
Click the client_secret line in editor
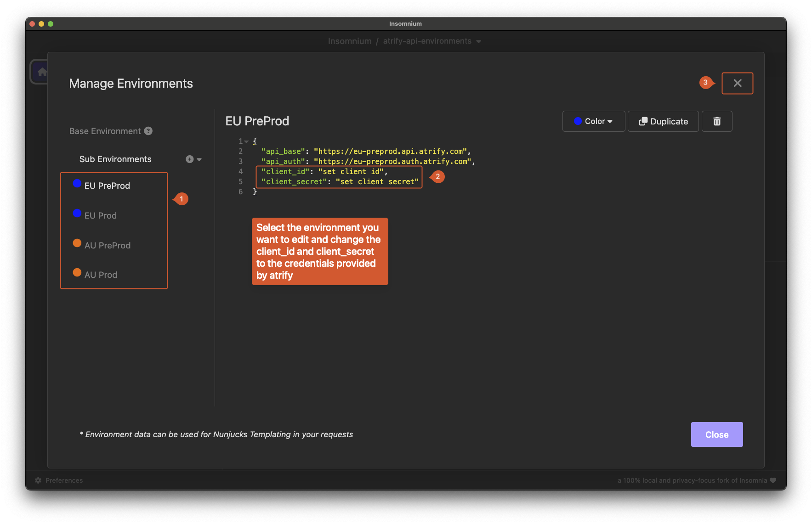[340, 182]
